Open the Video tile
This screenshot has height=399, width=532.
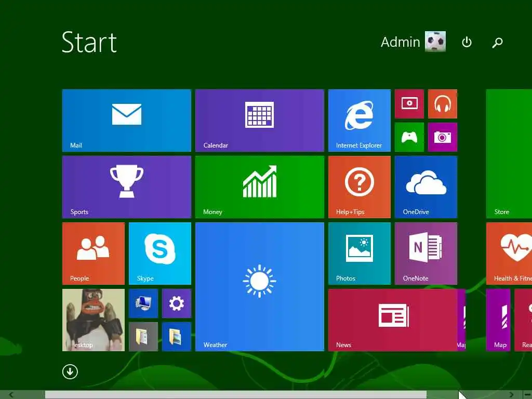[409, 104]
